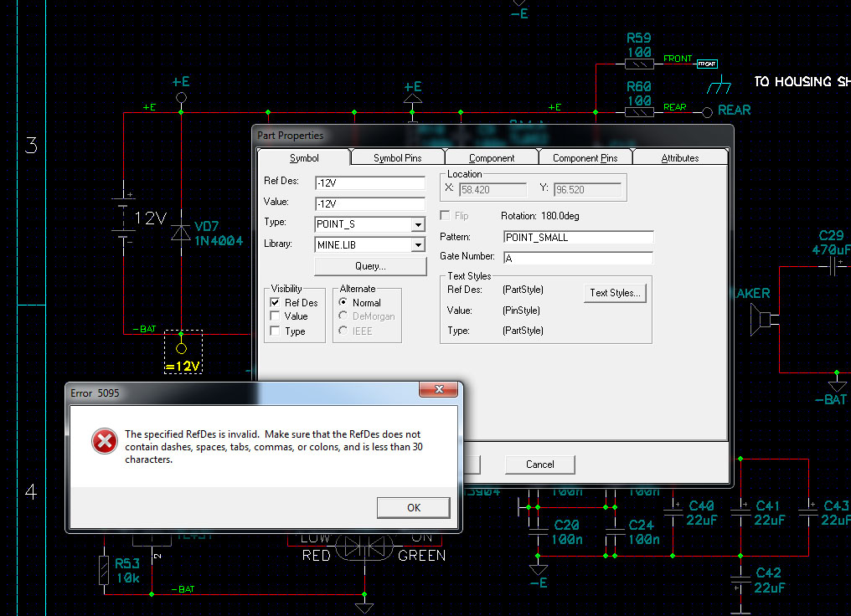The image size is (851, 616).
Task: Click the C42 capacitor symbol
Action: pyautogui.click(x=739, y=580)
